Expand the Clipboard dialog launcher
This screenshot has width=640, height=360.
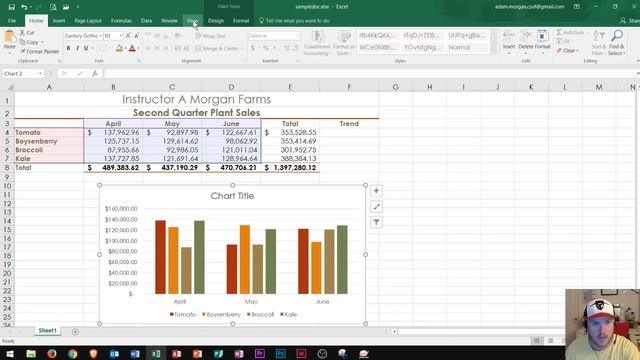[60, 61]
